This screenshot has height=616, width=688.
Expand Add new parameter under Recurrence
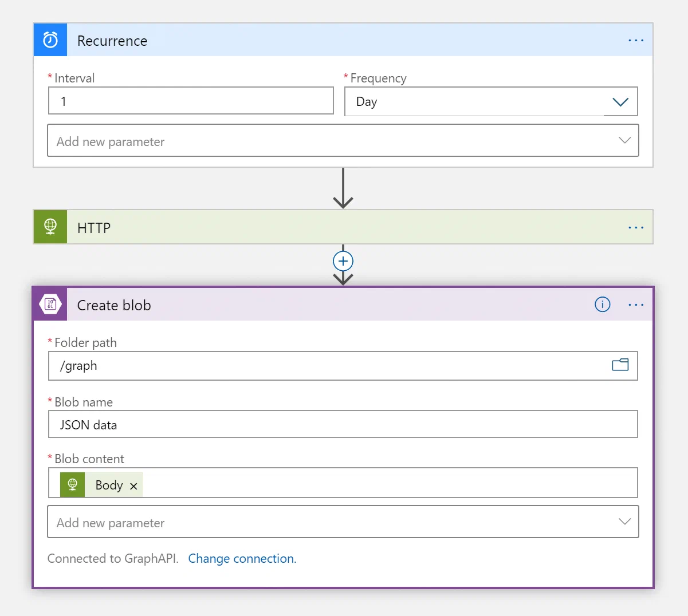point(343,141)
